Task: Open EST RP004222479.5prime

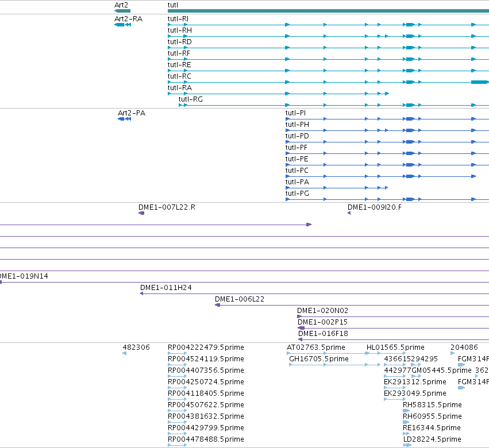Action: point(206,347)
